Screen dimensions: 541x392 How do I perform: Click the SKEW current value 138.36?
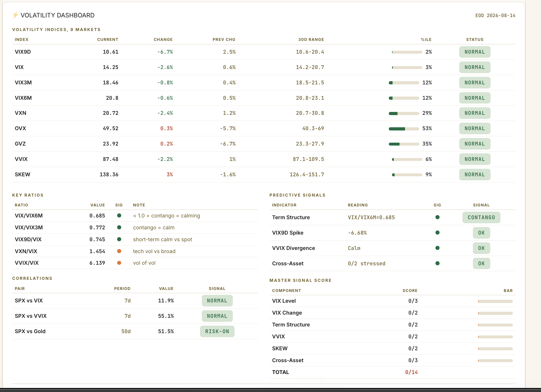click(109, 175)
